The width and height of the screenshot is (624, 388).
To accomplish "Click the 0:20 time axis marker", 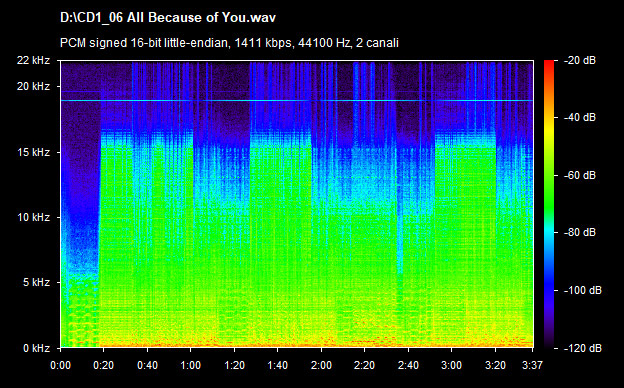I will 103,365.
